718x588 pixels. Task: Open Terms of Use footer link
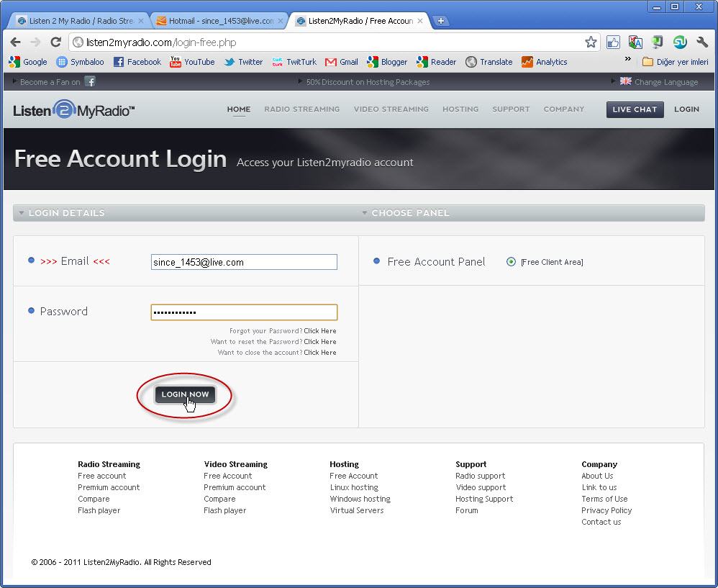coord(604,499)
